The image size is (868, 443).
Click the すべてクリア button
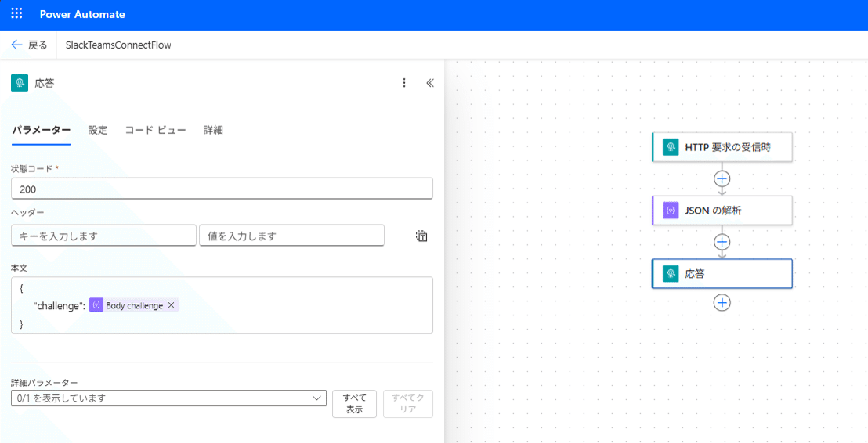[x=408, y=404]
